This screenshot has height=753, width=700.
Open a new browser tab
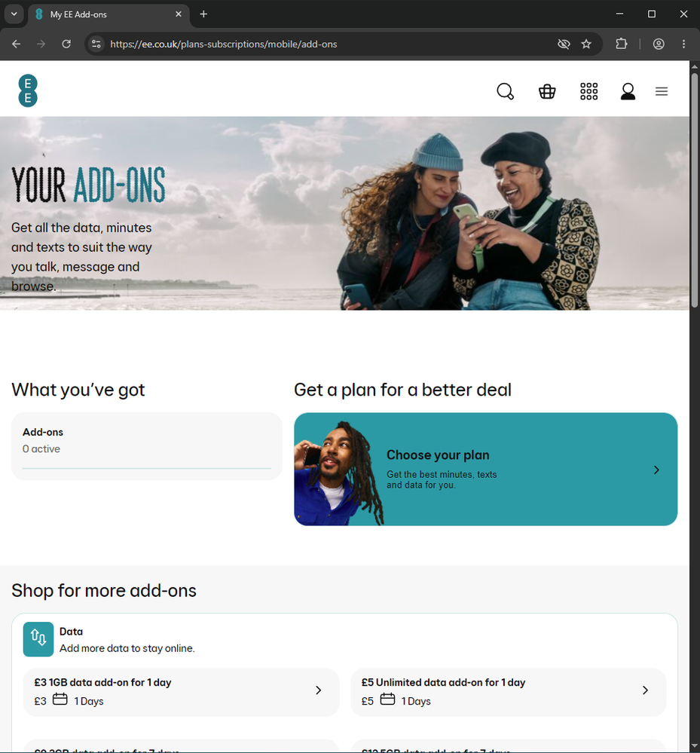pos(203,14)
